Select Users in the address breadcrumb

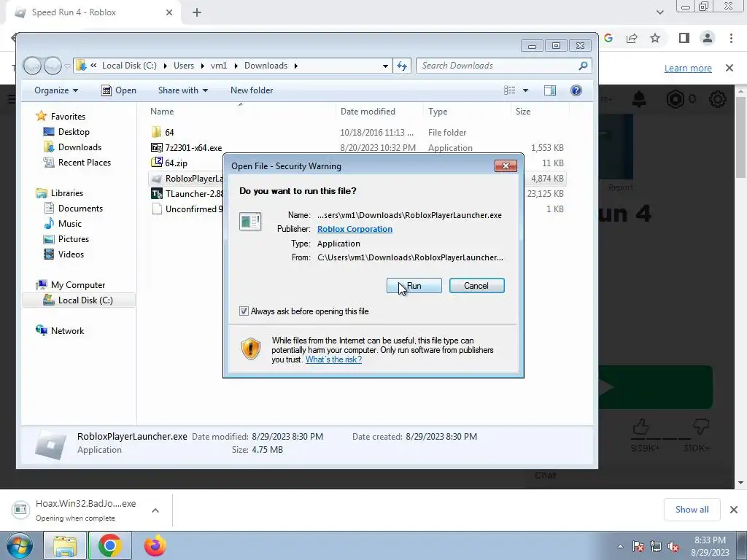pos(184,66)
